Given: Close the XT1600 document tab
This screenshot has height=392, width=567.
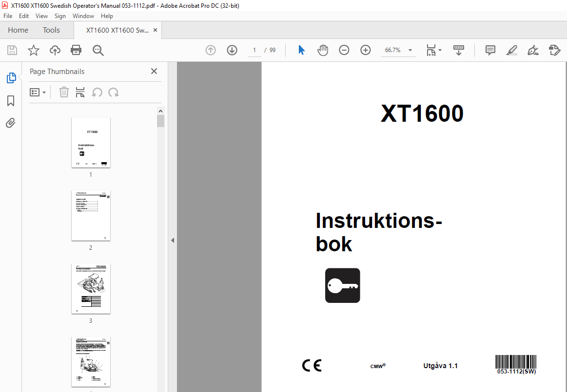Looking at the screenshot, I should click(x=155, y=30).
